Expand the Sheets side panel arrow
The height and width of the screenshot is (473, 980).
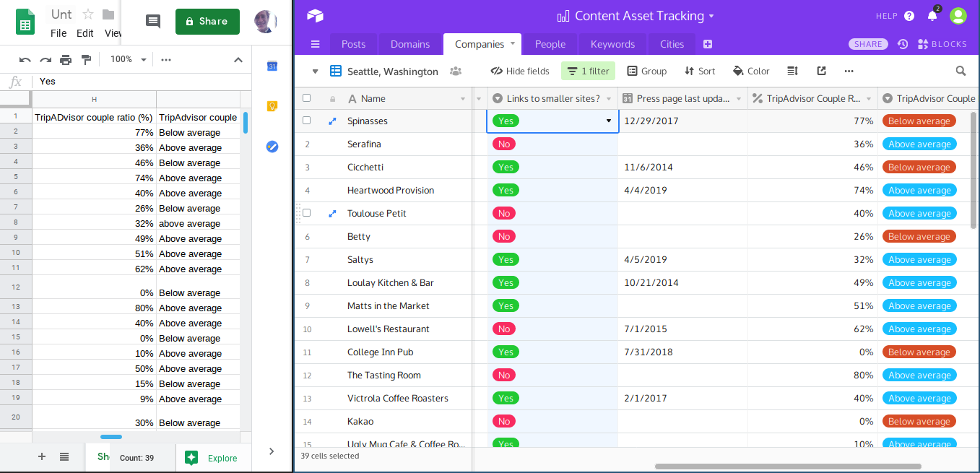pyautogui.click(x=272, y=451)
